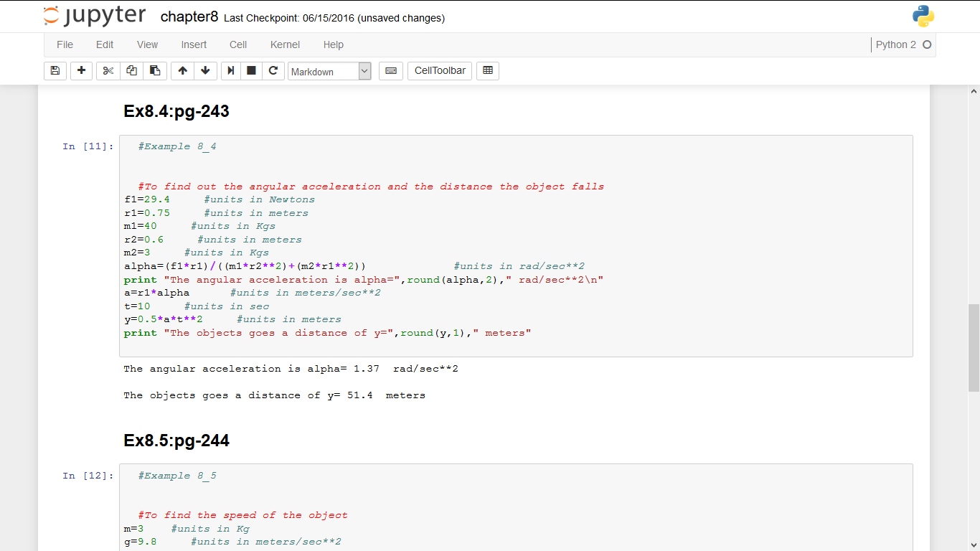Click the vertical page scrollbar thumb
The image size is (980, 551).
click(x=974, y=347)
